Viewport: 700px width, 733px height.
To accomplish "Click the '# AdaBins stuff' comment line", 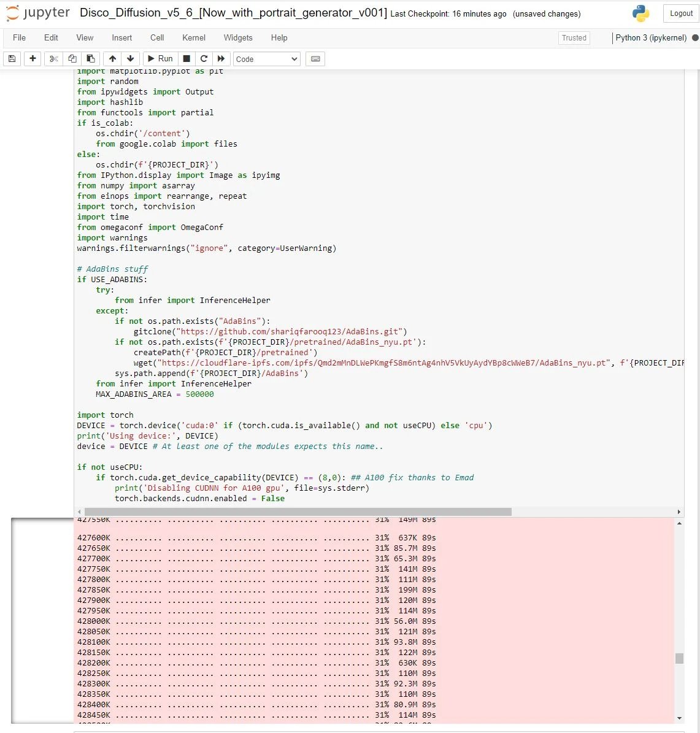I will coord(112,269).
